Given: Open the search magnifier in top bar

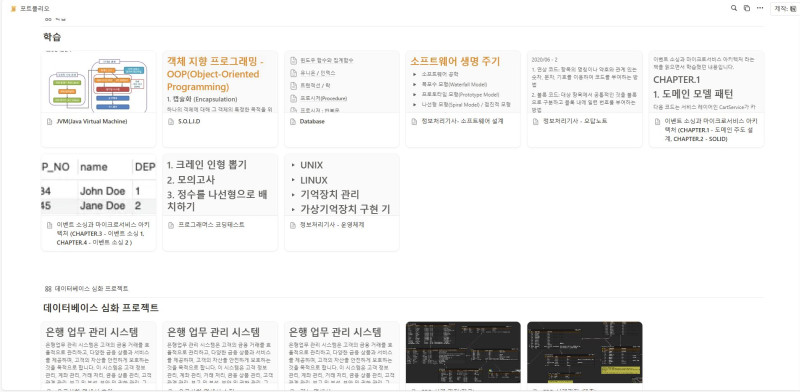Looking at the screenshot, I should coord(734,8).
